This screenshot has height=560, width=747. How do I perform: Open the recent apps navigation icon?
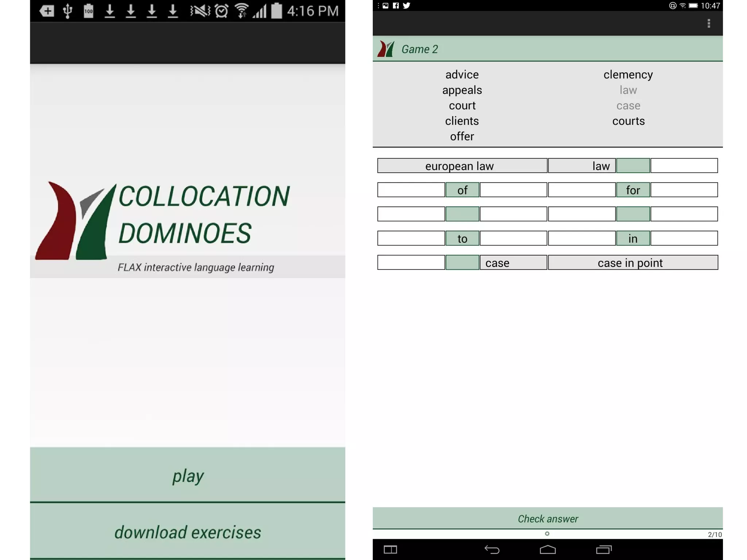coord(604,549)
